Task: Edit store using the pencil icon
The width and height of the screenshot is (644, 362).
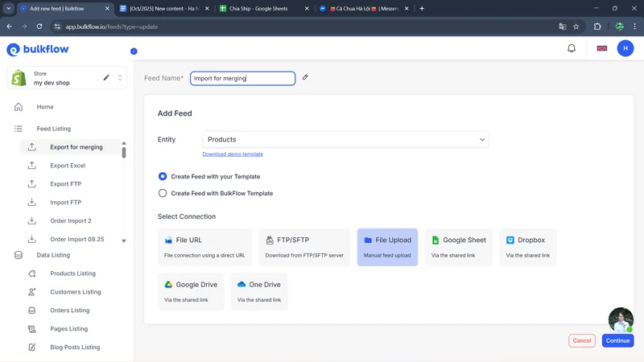Action: click(106, 78)
